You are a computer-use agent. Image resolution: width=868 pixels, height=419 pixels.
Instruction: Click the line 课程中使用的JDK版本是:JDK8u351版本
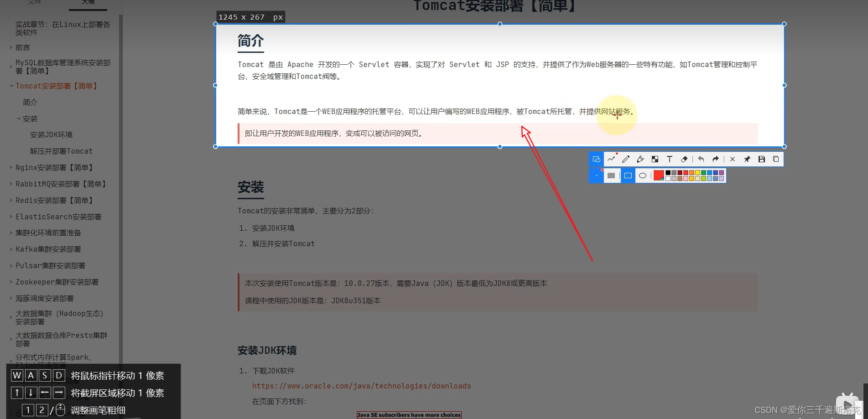[x=312, y=300]
